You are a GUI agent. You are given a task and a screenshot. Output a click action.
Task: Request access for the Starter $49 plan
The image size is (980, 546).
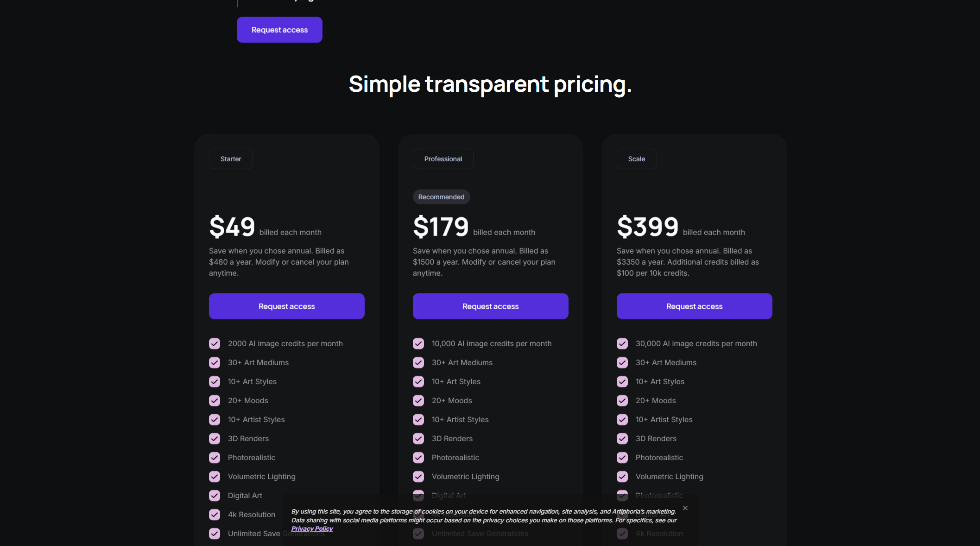coord(286,306)
